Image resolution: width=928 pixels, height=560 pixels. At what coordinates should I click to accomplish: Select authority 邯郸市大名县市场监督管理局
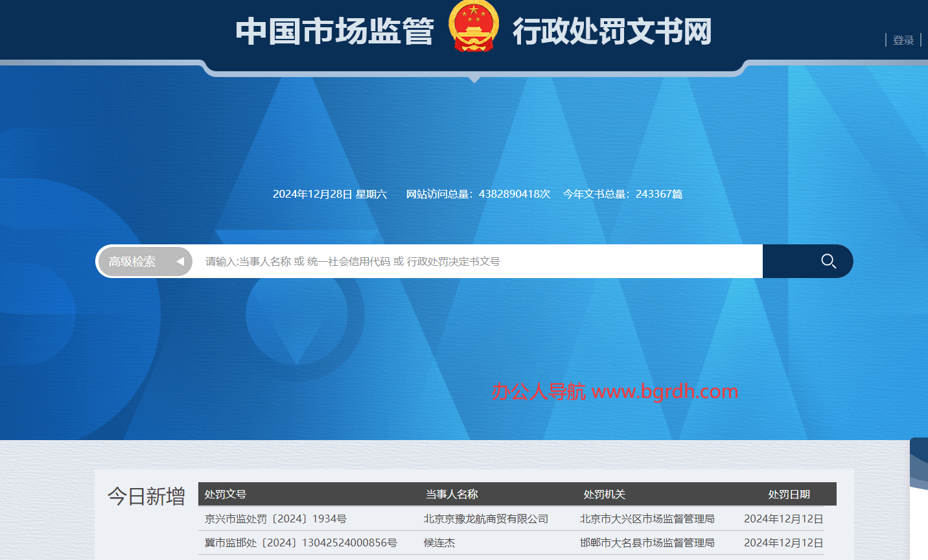(647, 543)
